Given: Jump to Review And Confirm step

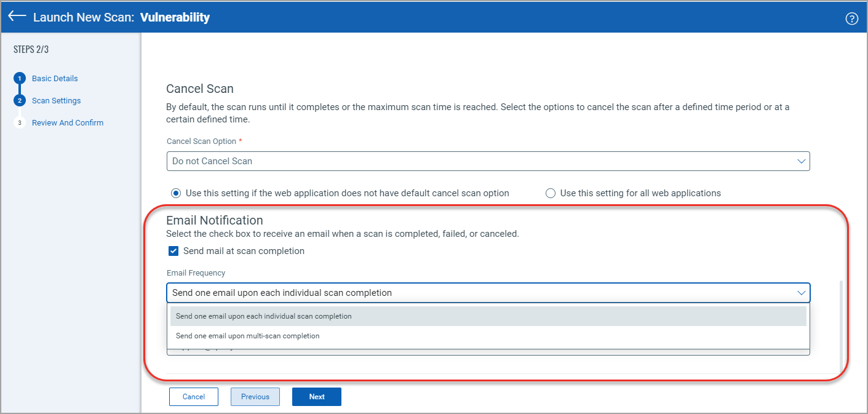Looking at the screenshot, I should click(68, 123).
